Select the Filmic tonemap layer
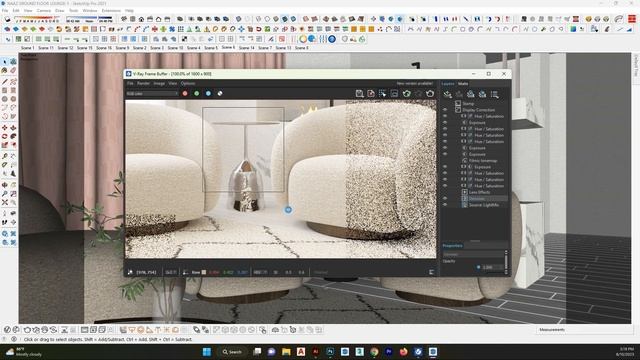This screenshot has height=360, width=640. coord(483,161)
